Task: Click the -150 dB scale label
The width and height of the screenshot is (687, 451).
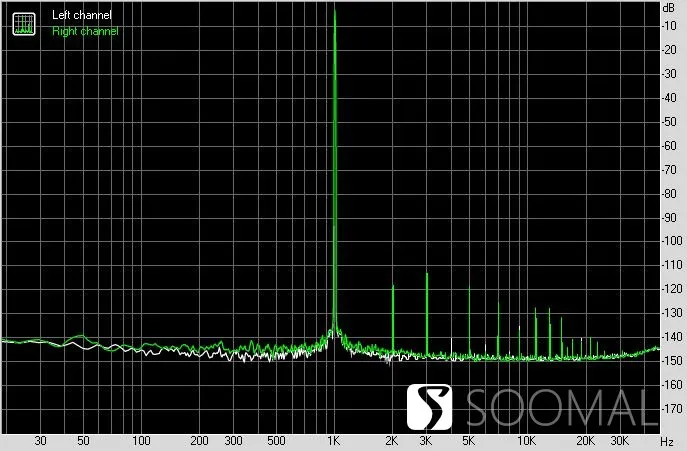Action: click(672, 361)
